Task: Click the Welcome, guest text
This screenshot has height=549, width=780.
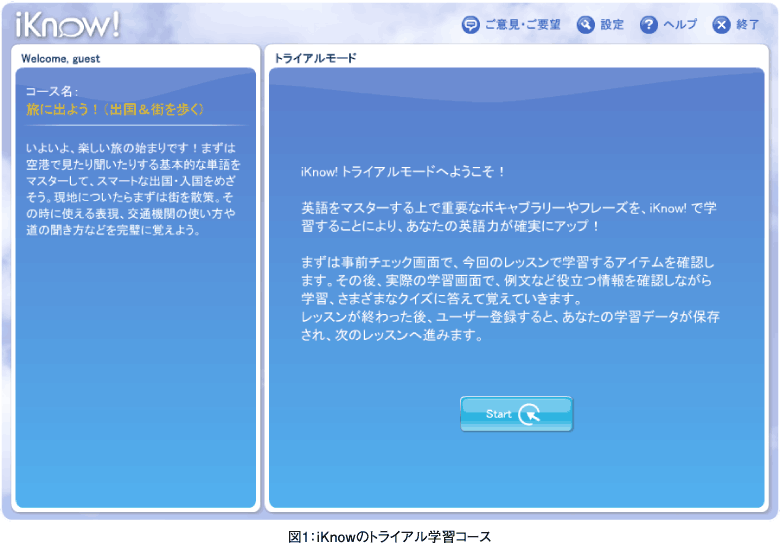Action: point(60,59)
